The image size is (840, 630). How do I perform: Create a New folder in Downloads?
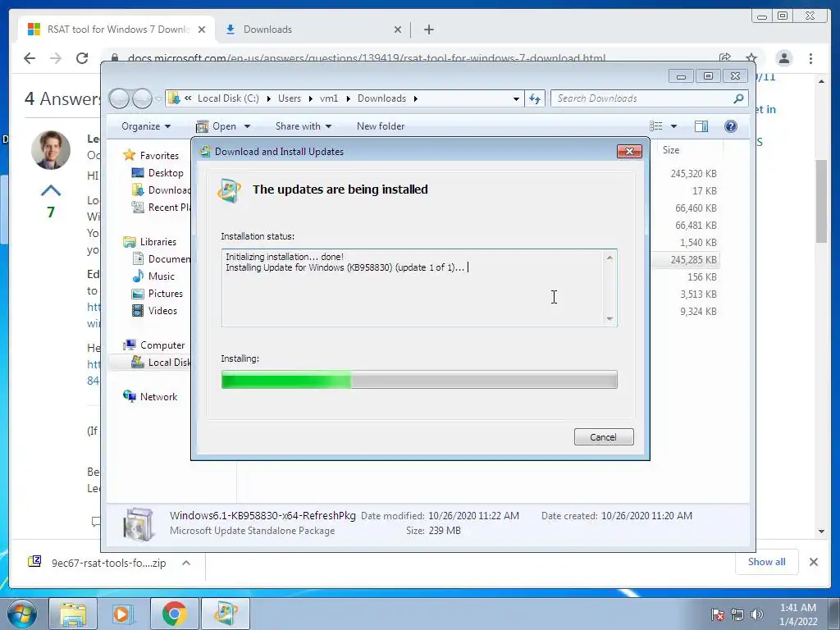pos(381,126)
